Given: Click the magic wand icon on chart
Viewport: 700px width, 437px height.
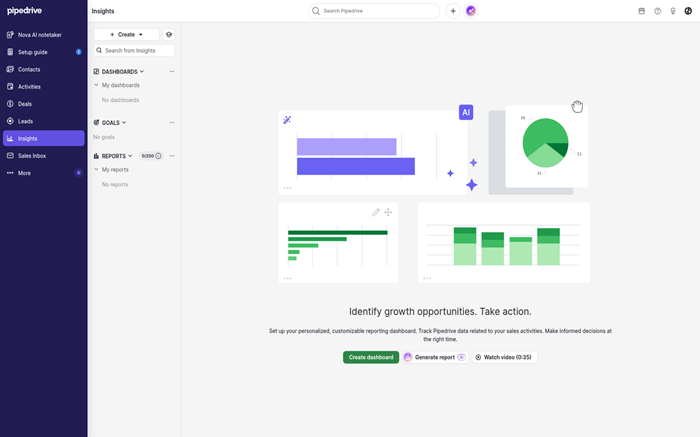Looking at the screenshot, I should [x=287, y=120].
